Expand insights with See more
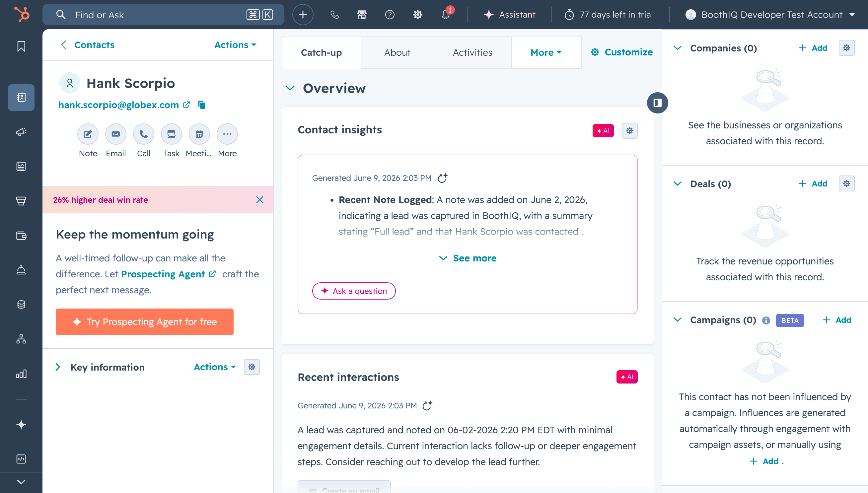Image resolution: width=868 pixels, height=493 pixels. (x=468, y=258)
